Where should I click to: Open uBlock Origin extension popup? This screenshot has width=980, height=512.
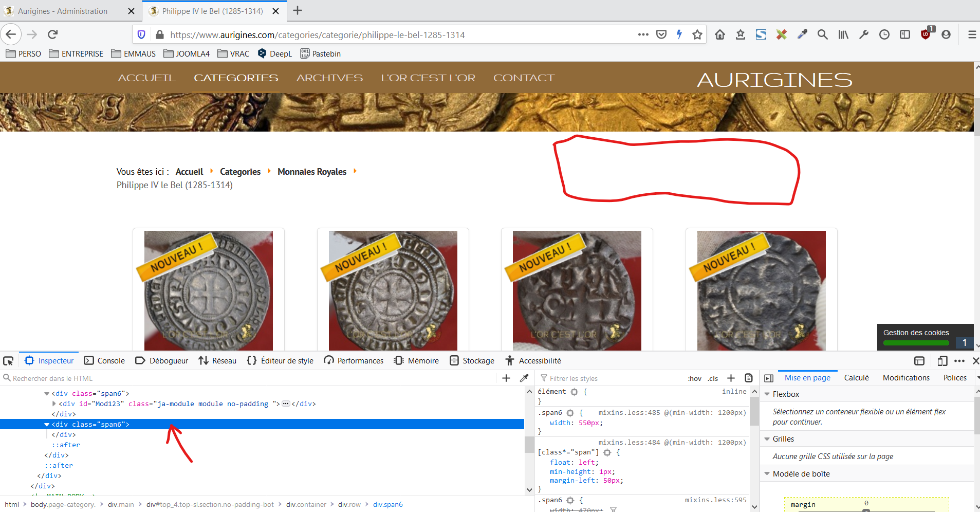[x=927, y=34]
